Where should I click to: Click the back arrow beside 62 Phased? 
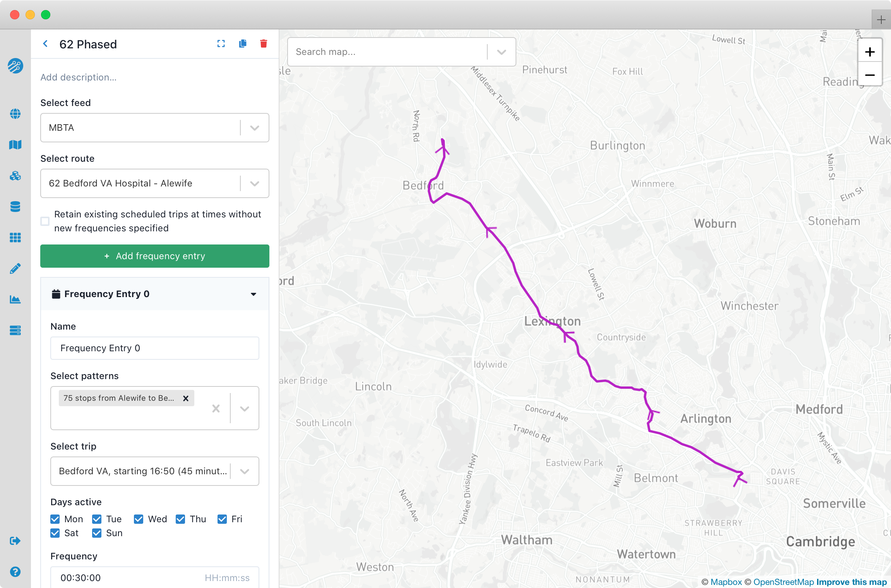click(x=45, y=44)
